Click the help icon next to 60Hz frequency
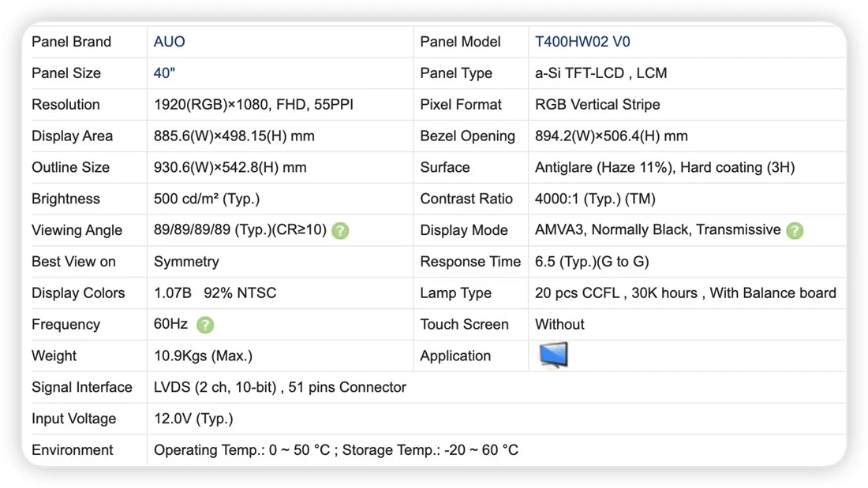 click(x=205, y=324)
